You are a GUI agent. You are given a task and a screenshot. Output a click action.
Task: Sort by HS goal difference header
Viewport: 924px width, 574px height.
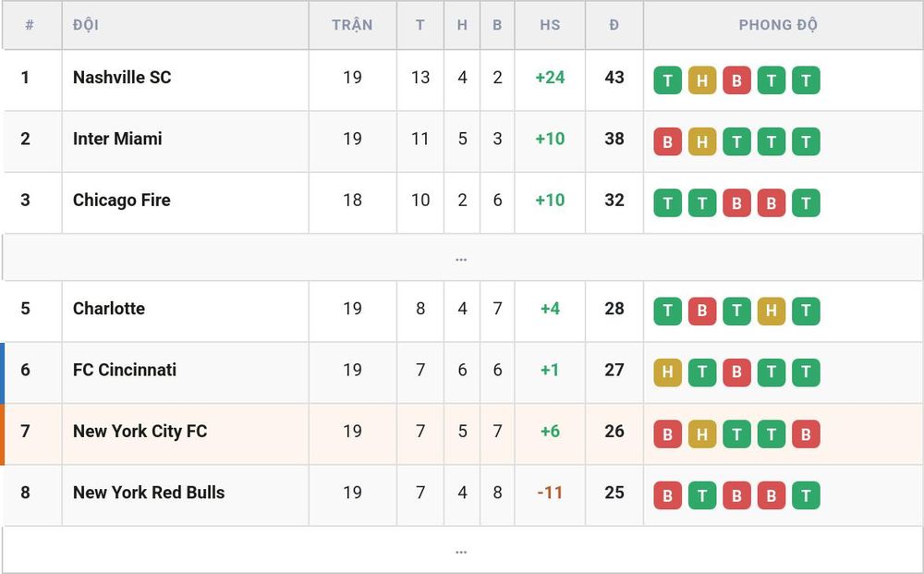pos(550,25)
